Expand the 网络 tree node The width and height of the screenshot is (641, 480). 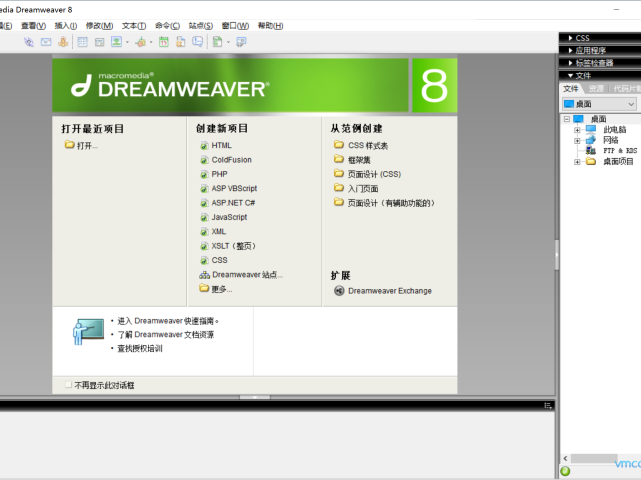577,141
